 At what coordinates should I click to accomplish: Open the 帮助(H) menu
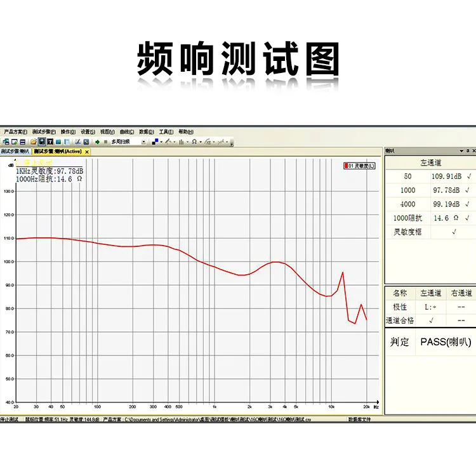click(x=186, y=132)
